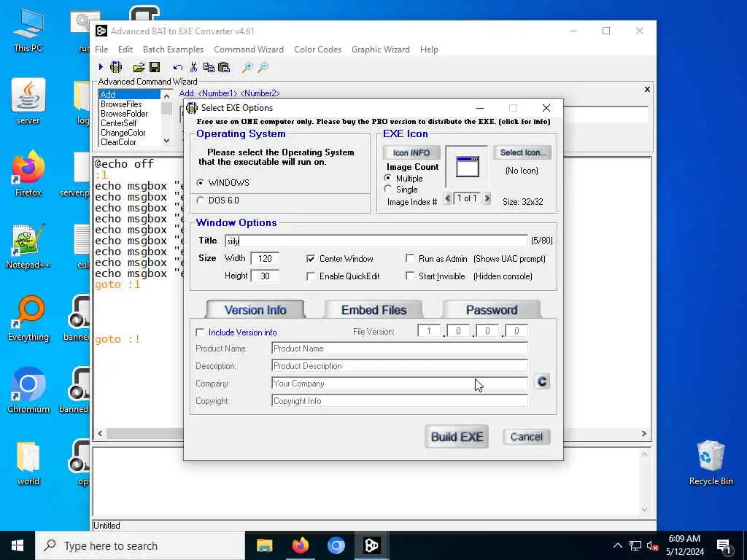The height and width of the screenshot is (560, 747).
Task: Click the network tray icon
Action: click(635, 545)
